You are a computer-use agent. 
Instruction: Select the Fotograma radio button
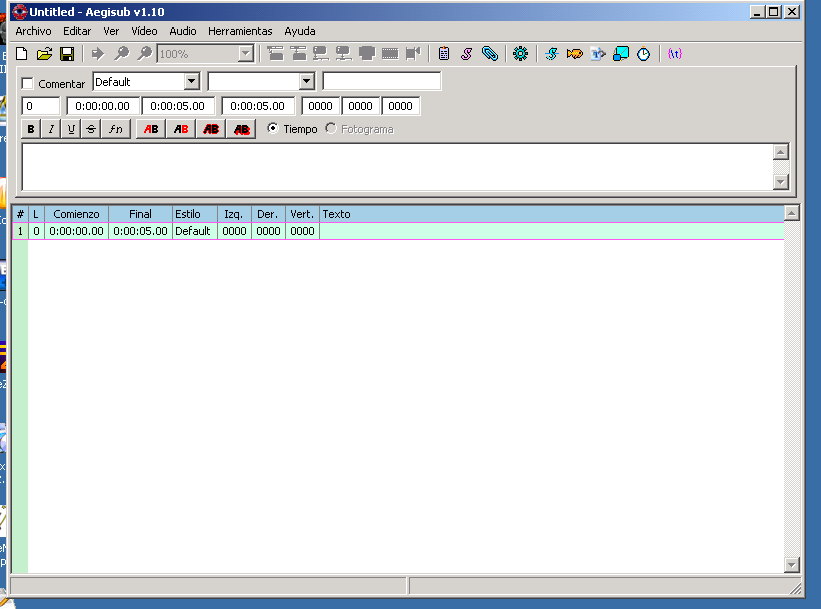tap(330, 128)
